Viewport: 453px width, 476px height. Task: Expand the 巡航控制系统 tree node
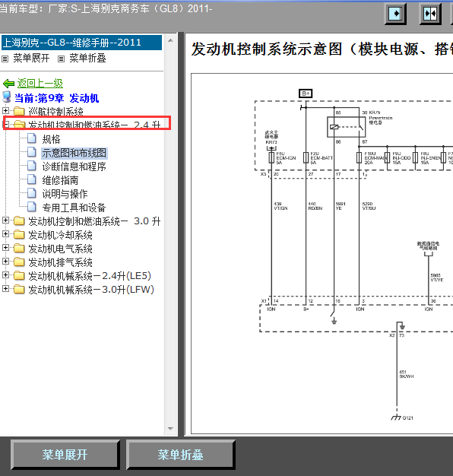(5, 110)
